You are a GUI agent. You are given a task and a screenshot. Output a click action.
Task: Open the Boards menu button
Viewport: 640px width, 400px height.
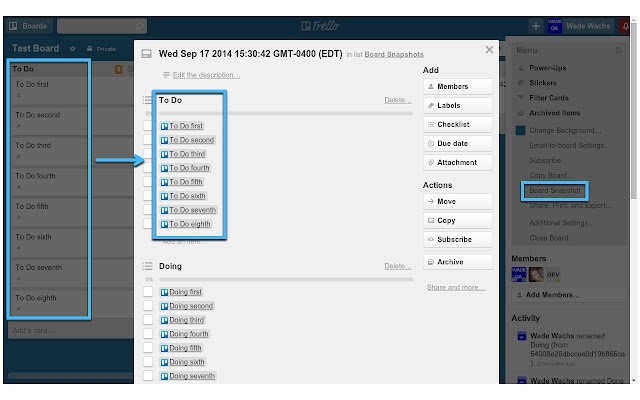tap(28, 26)
